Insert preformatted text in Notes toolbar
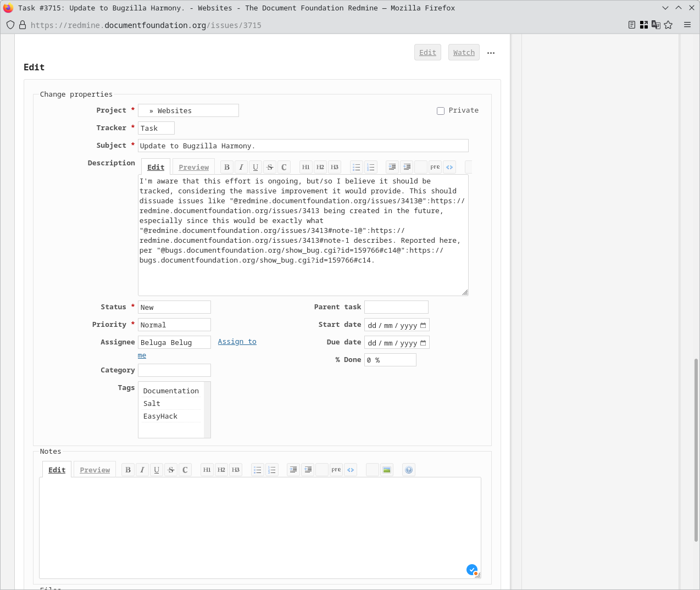The image size is (700, 590). (x=336, y=470)
